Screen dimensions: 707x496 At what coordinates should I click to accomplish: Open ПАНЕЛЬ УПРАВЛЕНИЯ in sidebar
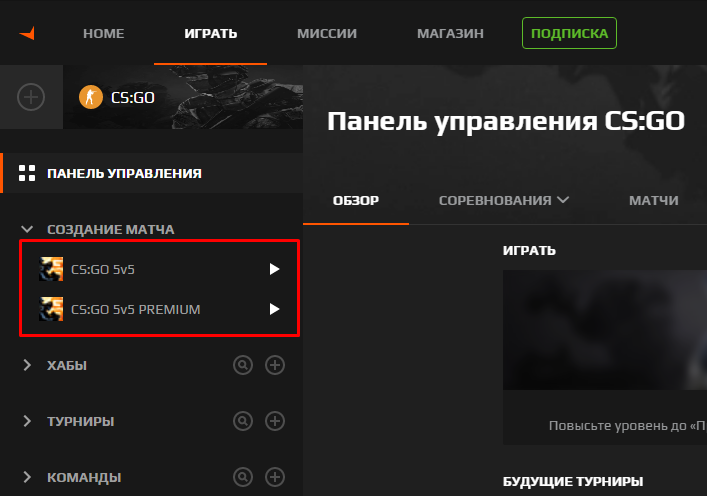point(152,173)
